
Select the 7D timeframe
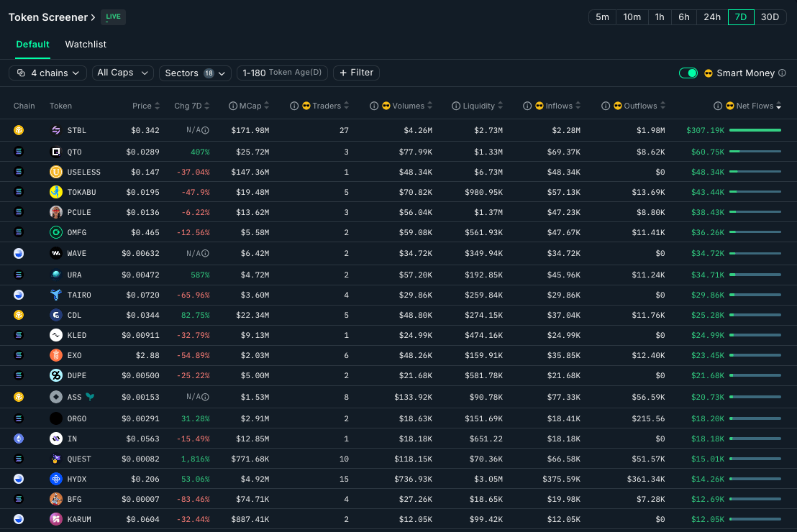pyautogui.click(x=741, y=17)
